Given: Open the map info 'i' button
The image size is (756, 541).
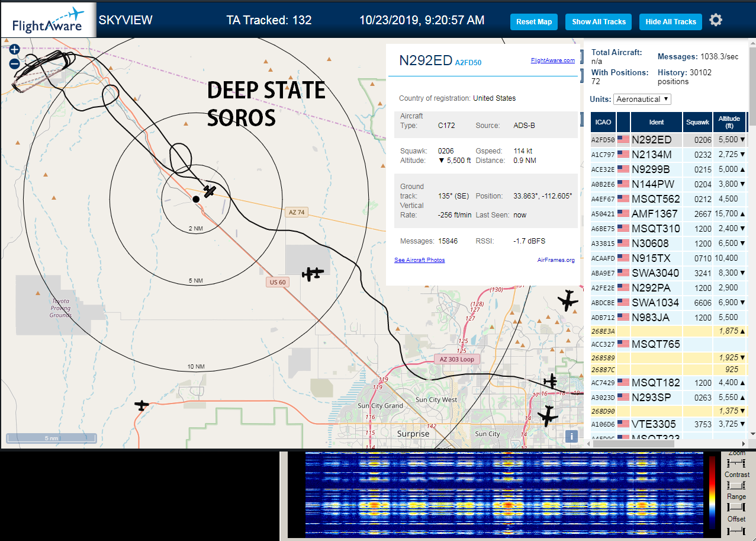Looking at the screenshot, I should tap(571, 436).
